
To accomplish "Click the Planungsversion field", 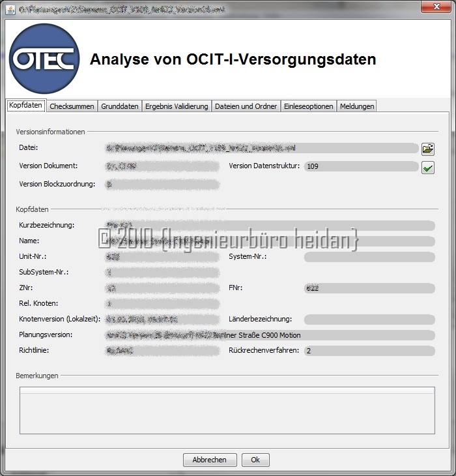I will (270, 335).
